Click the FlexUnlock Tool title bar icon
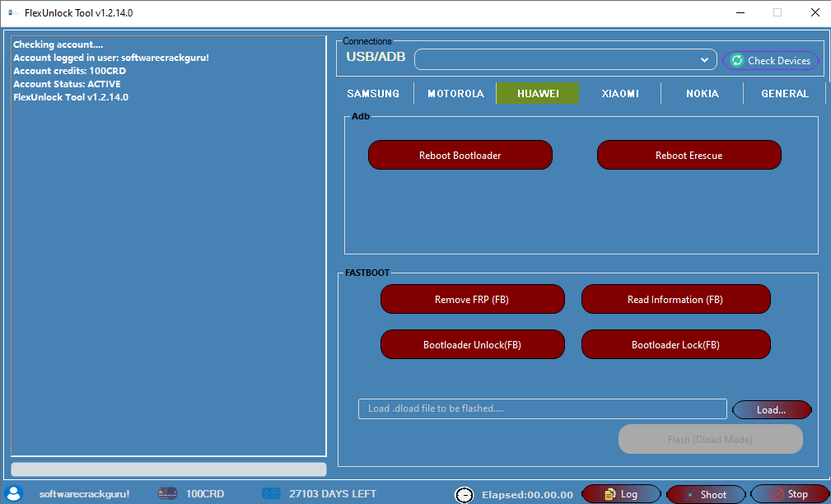 click(11, 12)
